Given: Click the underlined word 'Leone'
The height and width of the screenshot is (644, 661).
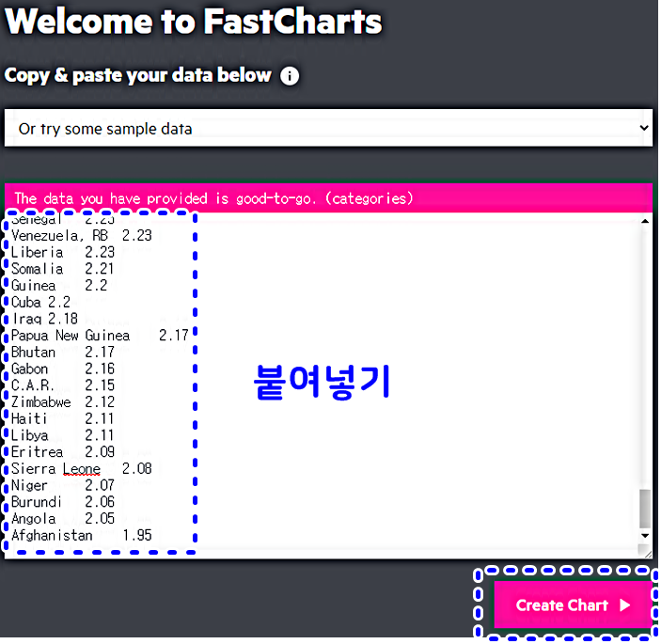Looking at the screenshot, I should point(82,469).
